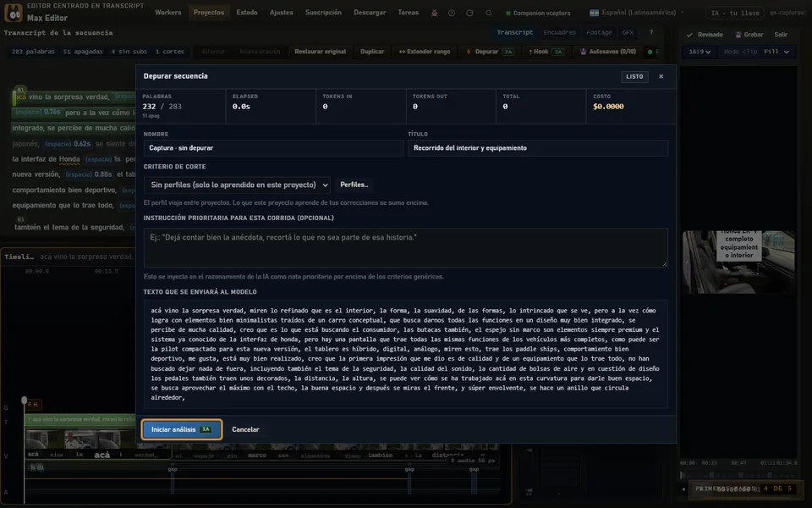Image resolution: width=812 pixels, height=508 pixels.
Task: Click the question mark beside GFX tab
Action: [651, 32]
